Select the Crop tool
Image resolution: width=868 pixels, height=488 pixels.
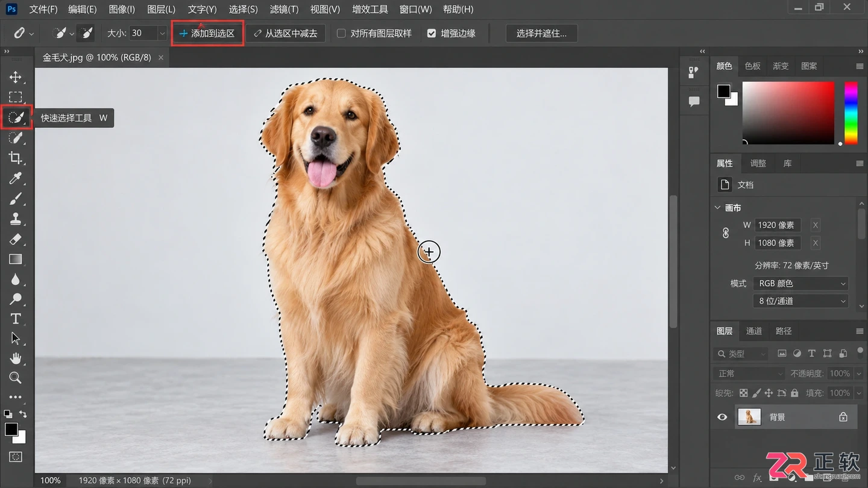pyautogui.click(x=16, y=158)
